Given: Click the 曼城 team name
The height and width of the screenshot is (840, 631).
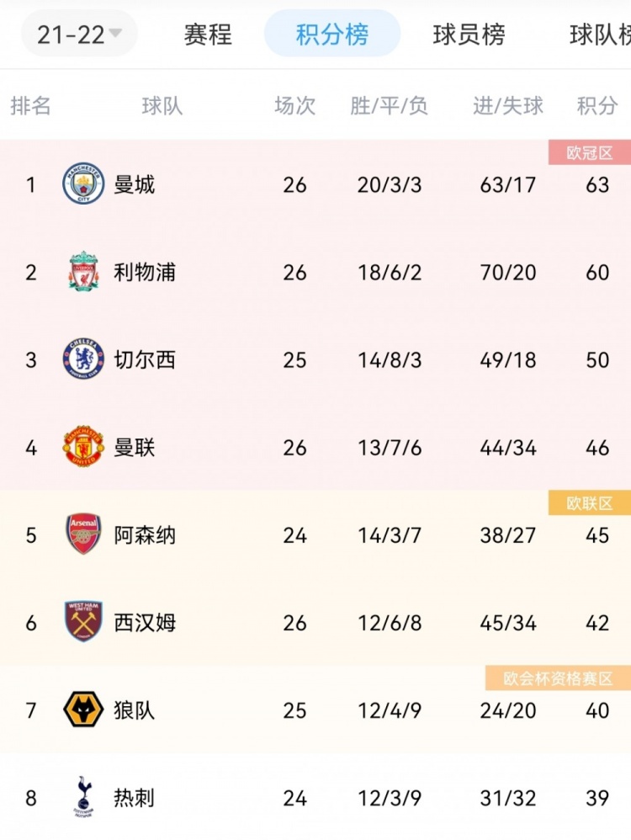Looking at the screenshot, I should coord(134,185).
